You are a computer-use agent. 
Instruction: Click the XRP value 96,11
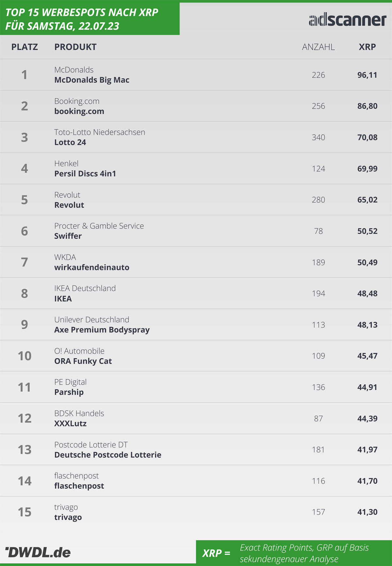tap(367, 75)
